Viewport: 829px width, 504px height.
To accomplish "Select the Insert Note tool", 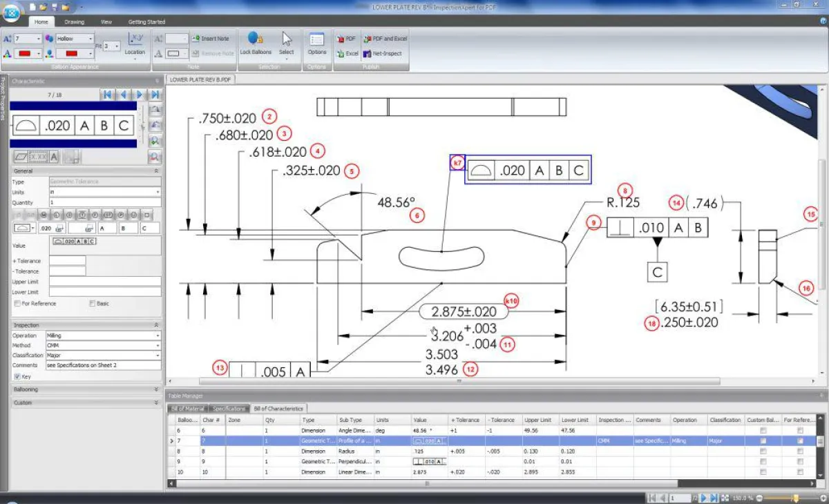I will click(x=211, y=38).
